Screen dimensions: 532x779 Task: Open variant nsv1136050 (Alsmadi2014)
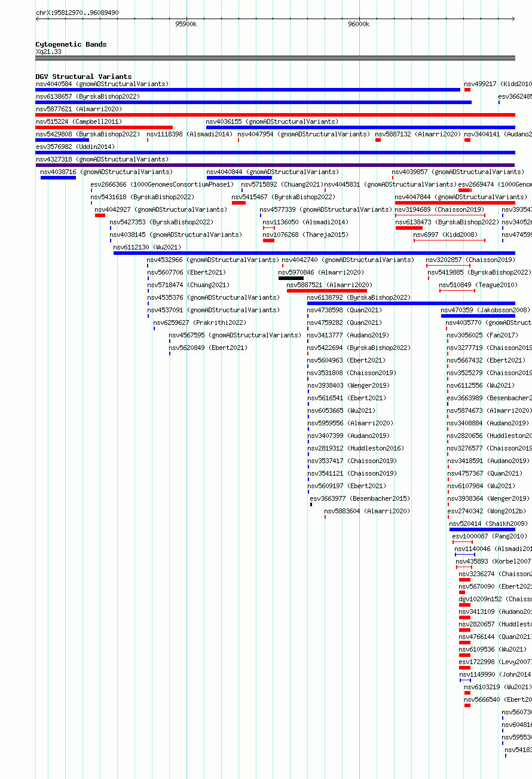point(305,222)
